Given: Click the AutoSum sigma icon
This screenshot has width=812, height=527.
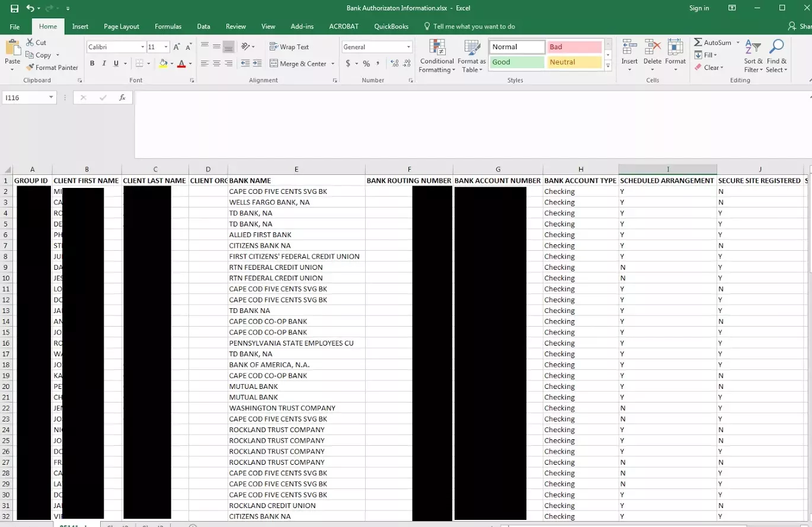Looking at the screenshot, I should (x=698, y=43).
